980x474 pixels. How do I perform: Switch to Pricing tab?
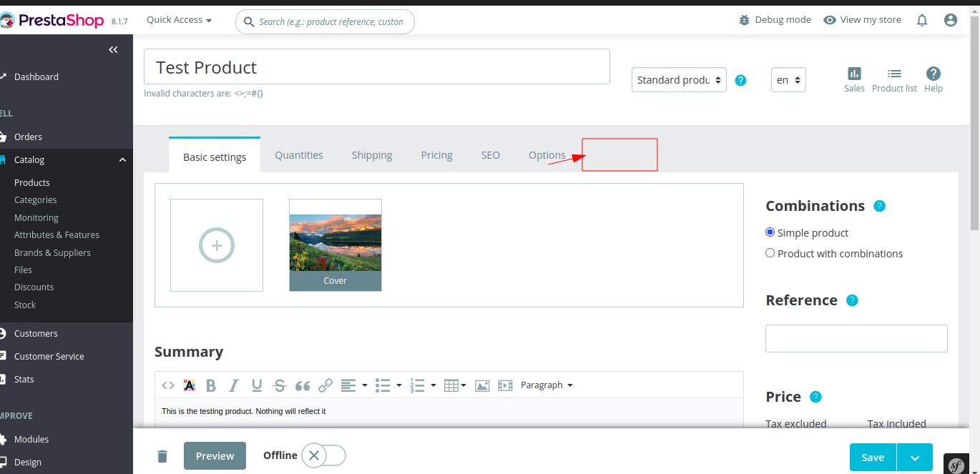[x=436, y=155]
